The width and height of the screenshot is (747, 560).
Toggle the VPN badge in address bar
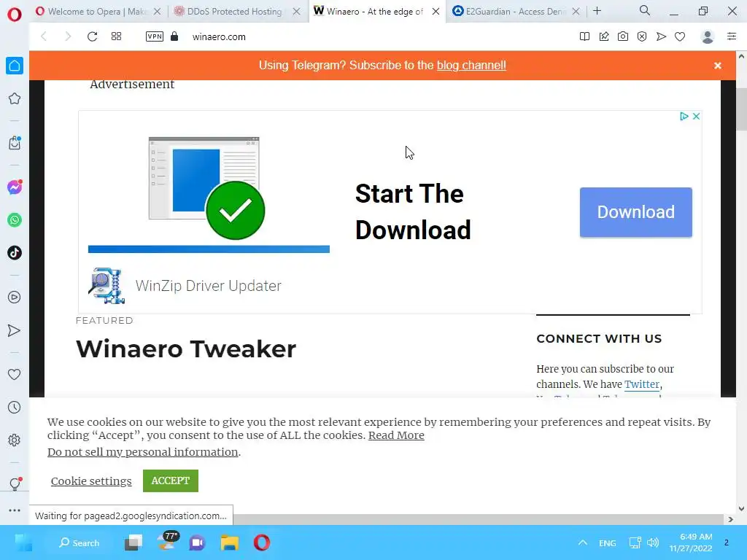click(155, 36)
